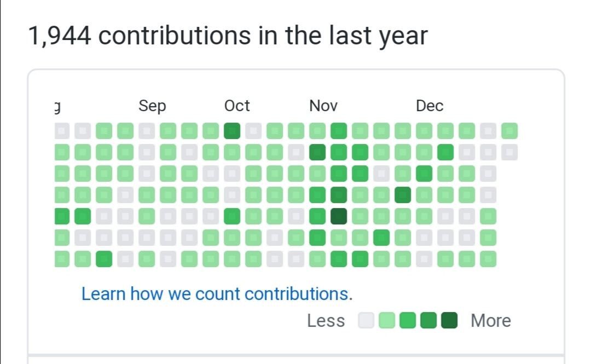The image size is (591, 364).
Task: Select the Dec month label
Action: click(430, 106)
